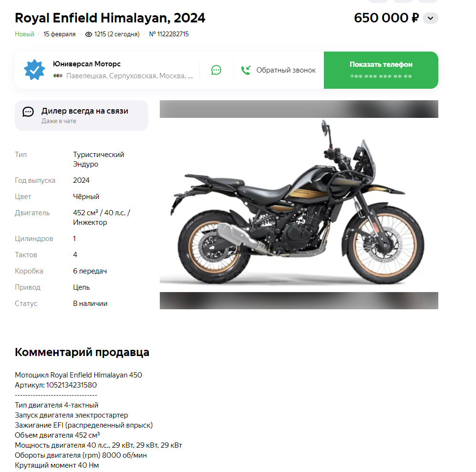Click the Комментарий продавца heading
The image size is (476, 472).
tap(82, 352)
